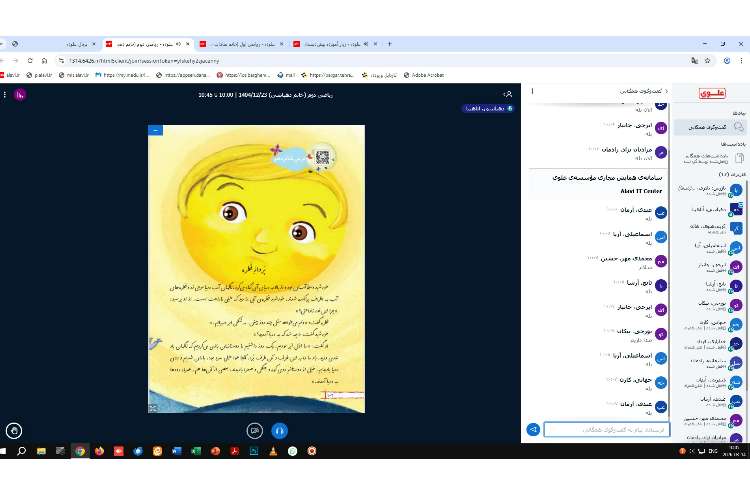The image size is (750, 480).
Task: Open the chat options three-dot menu
Action: [x=532, y=91]
